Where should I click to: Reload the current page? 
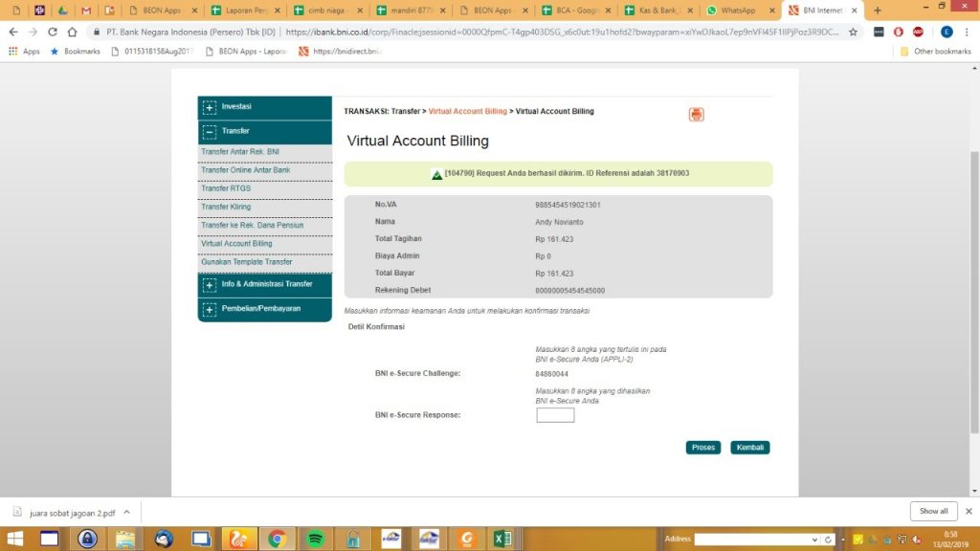54,32
